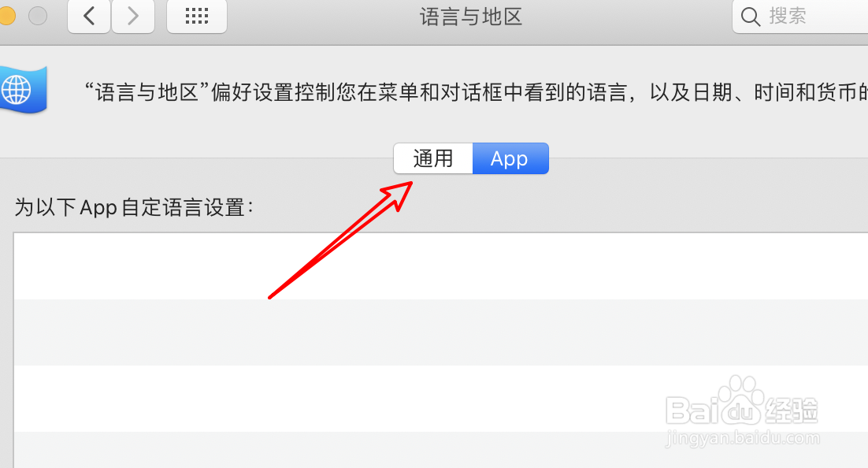The width and height of the screenshot is (868, 468).
Task: Go back using the left chevron button
Action: click(89, 16)
